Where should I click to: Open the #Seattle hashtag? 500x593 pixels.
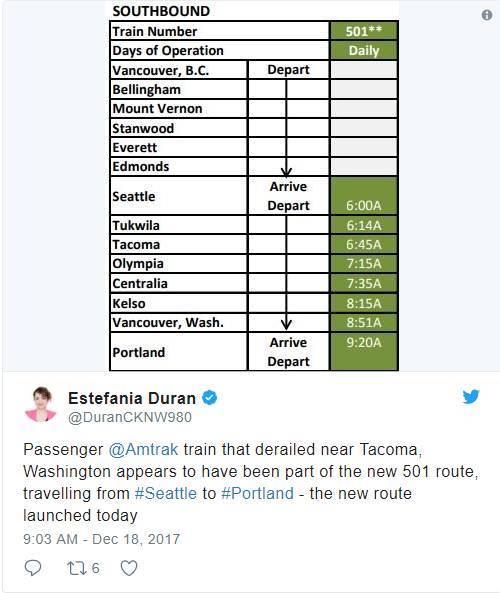click(166, 494)
